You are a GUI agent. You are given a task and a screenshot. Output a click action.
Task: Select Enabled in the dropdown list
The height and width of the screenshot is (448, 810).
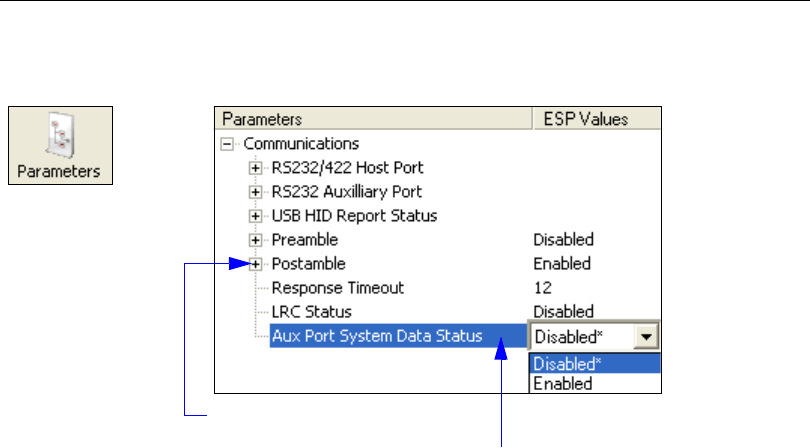pos(562,383)
